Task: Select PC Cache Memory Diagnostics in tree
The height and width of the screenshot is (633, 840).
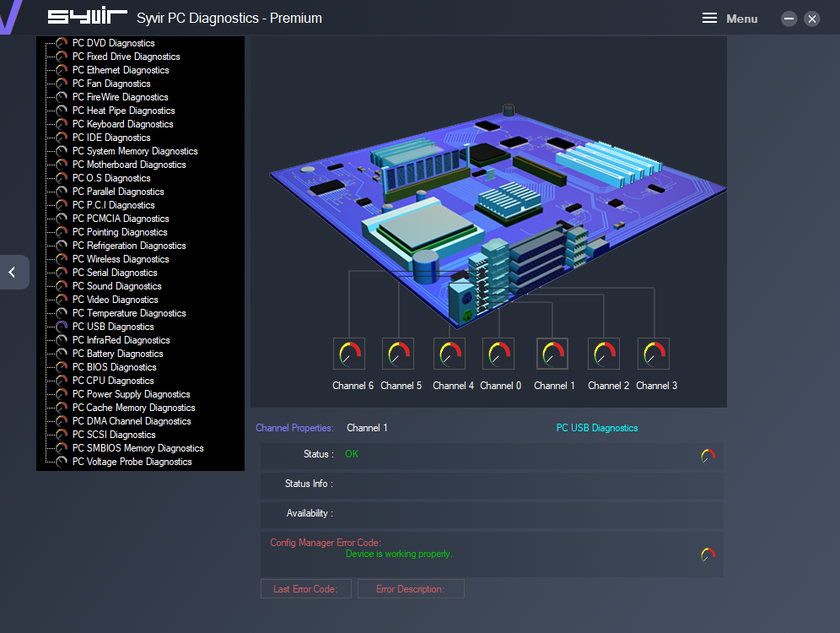Action: 134,408
